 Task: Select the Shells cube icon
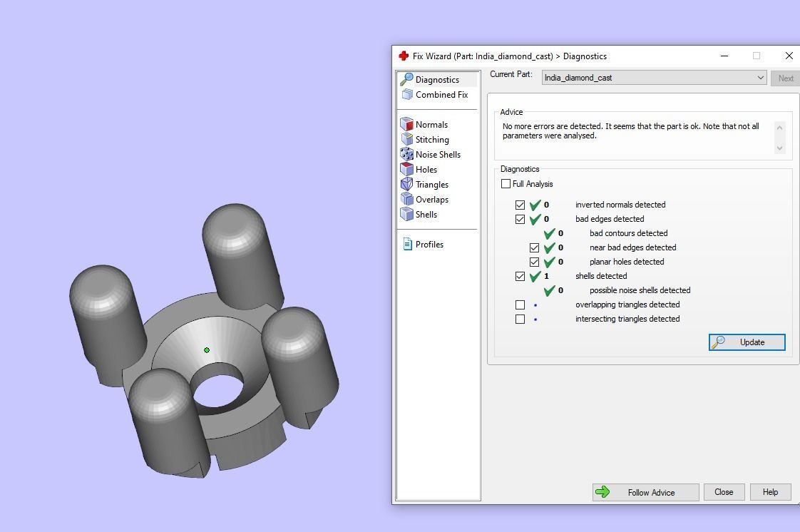(406, 214)
